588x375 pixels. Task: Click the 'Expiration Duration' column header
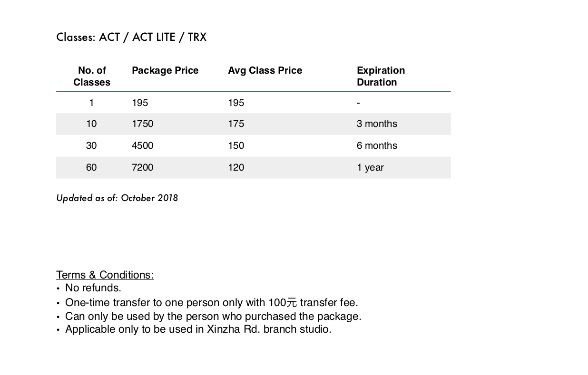click(381, 77)
